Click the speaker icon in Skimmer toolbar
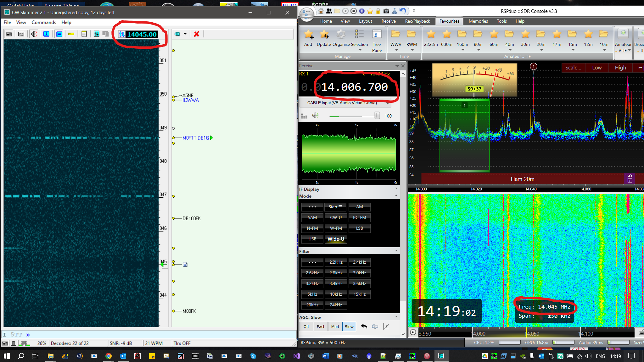This screenshot has width=644, height=362. coord(34,34)
